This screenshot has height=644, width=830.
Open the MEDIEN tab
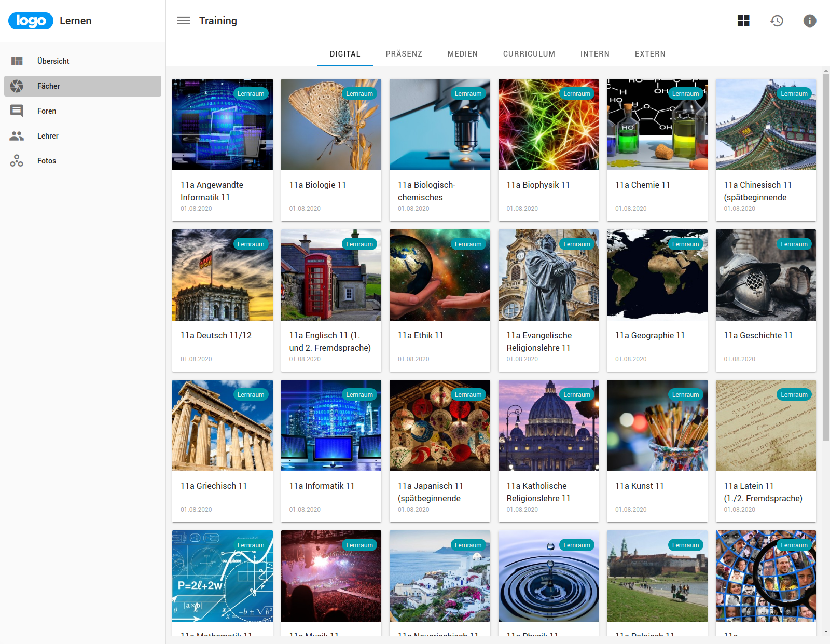[x=462, y=54]
